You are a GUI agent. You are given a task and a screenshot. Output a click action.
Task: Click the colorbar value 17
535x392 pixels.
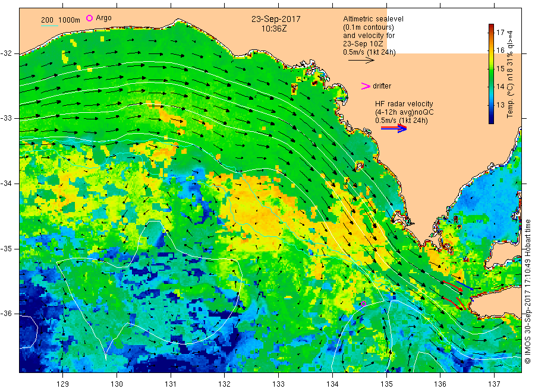[x=500, y=33]
